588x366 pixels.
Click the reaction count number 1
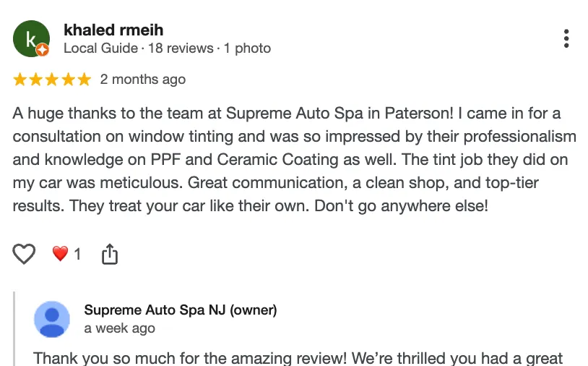coord(77,254)
